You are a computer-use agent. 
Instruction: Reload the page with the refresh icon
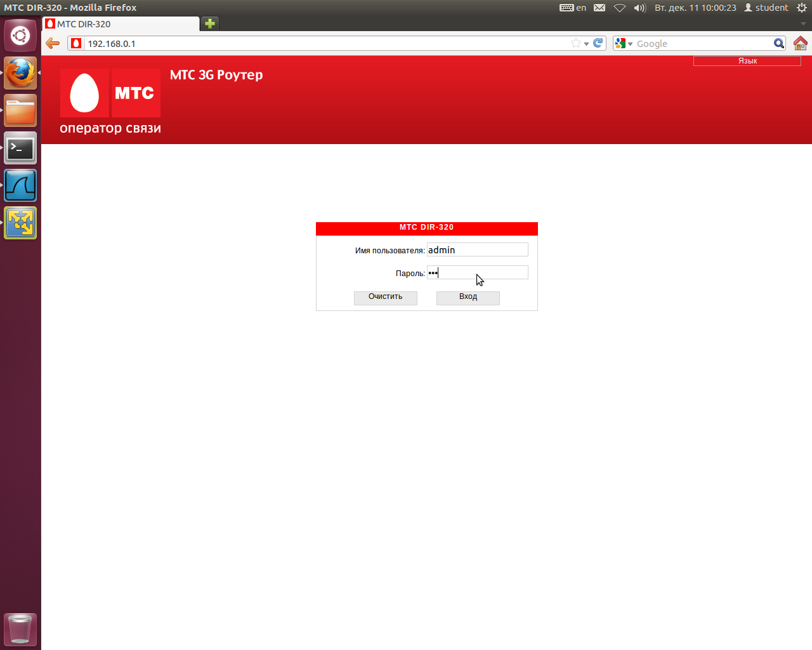(598, 43)
